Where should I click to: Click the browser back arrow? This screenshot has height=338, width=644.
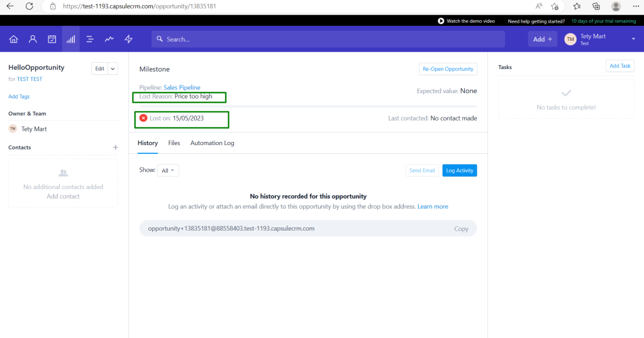[10, 6]
